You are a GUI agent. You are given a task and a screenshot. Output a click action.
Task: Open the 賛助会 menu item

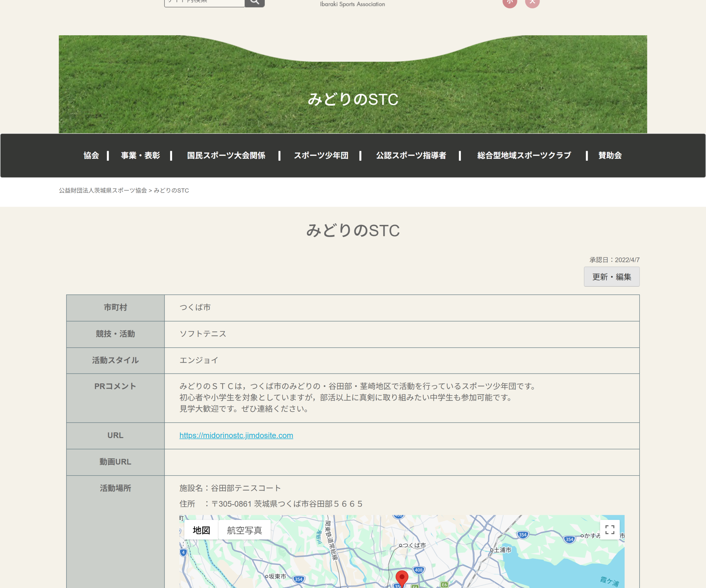(610, 155)
